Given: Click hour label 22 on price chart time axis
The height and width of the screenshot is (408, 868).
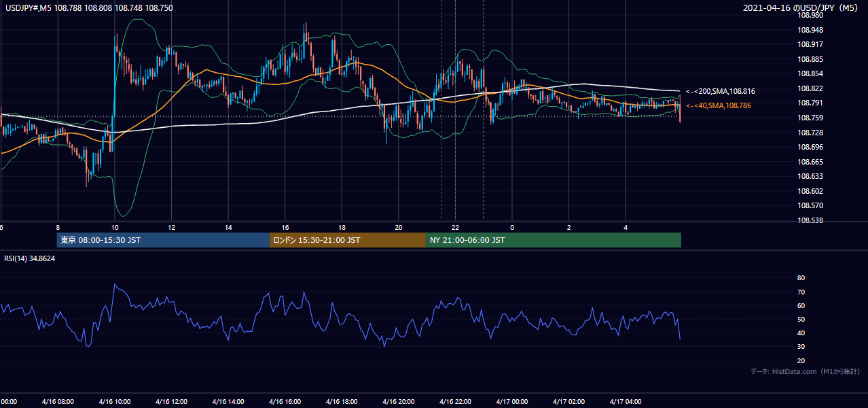Looking at the screenshot, I should click(456, 227).
